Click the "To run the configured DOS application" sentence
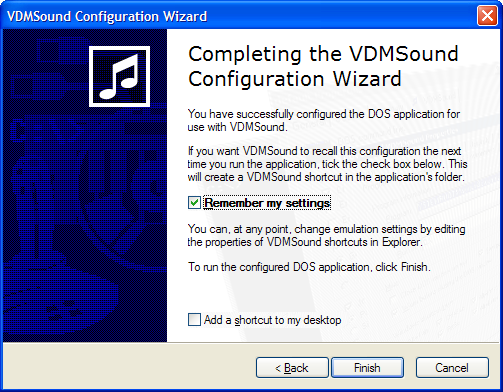 click(309, 267)
